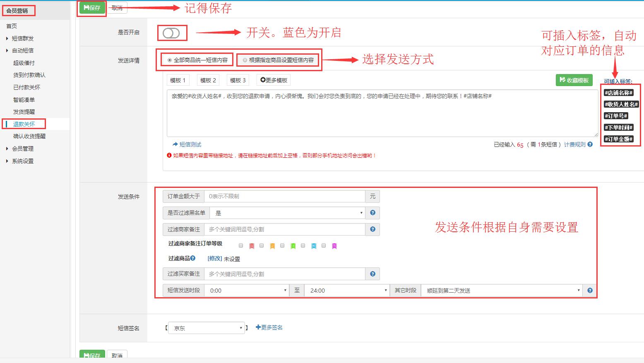644x363 pixels.
Task: Click the help icon beside 过滤商家备注 field
Action: (x=372, y=229)
